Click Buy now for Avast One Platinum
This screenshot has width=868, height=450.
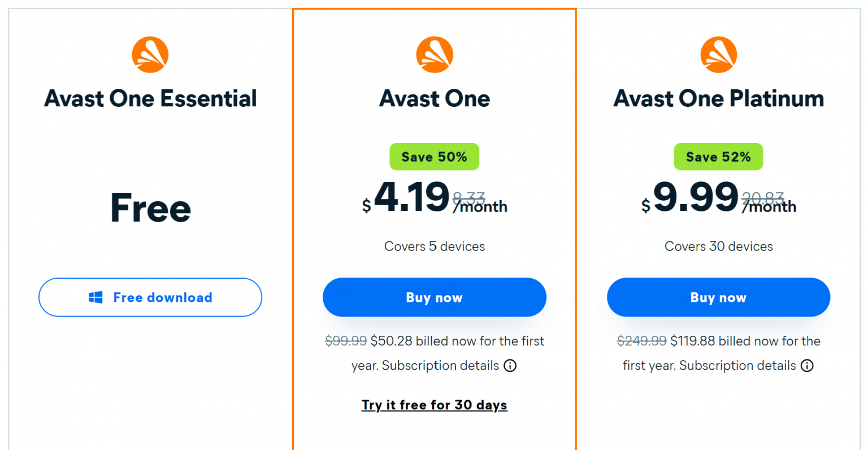(x=718, y=297)
